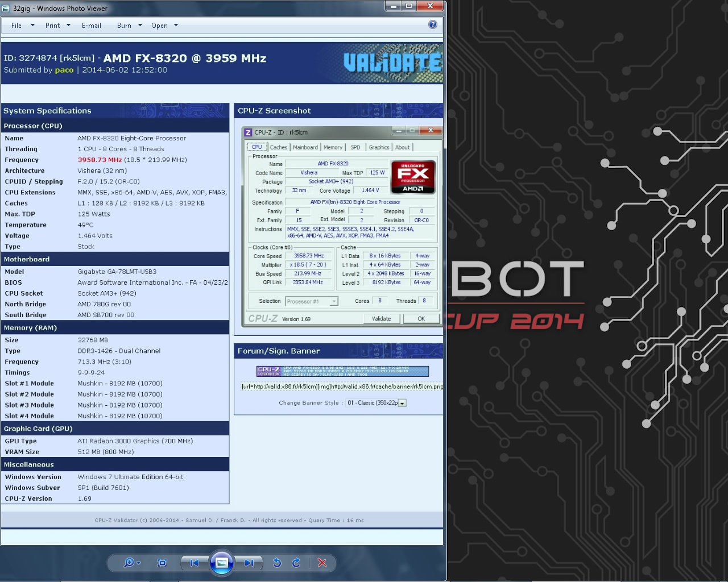Maximize the Windows Photo Viewer window
Image resolution: width=728 pixels, height=582 pixels.
point(408,6)
